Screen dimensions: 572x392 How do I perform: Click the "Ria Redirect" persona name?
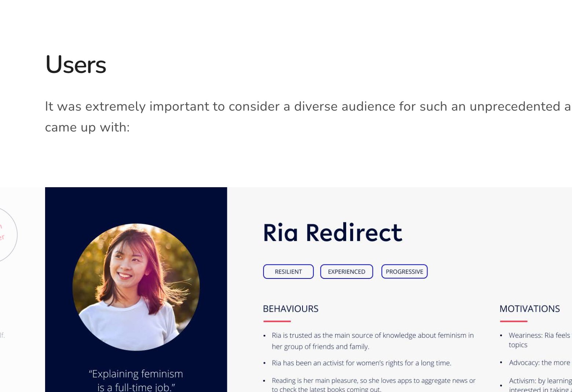[333, 233]
